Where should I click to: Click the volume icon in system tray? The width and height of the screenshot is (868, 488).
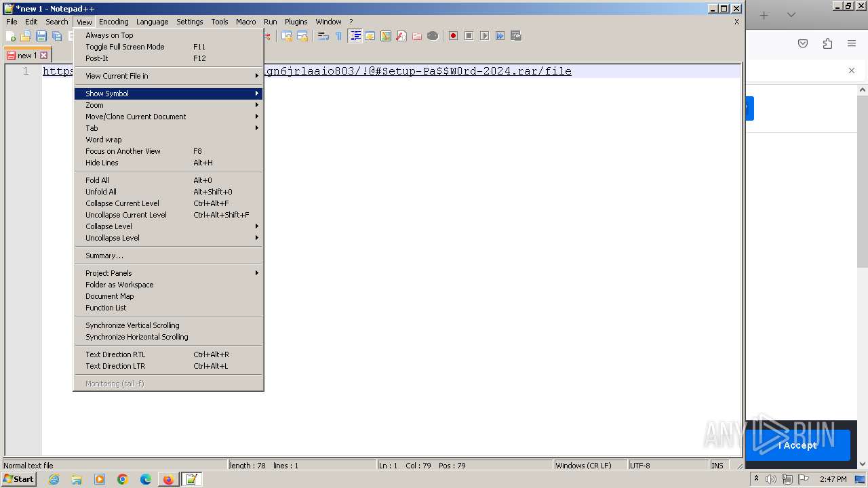point(771,479)
